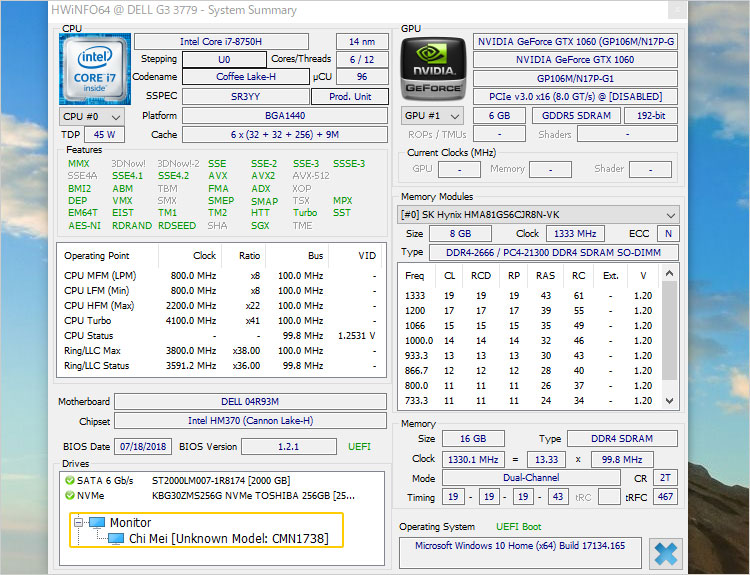Open the CPU #0 selector dropdown
Screen dimensions: 750x575
pos(91,116)
